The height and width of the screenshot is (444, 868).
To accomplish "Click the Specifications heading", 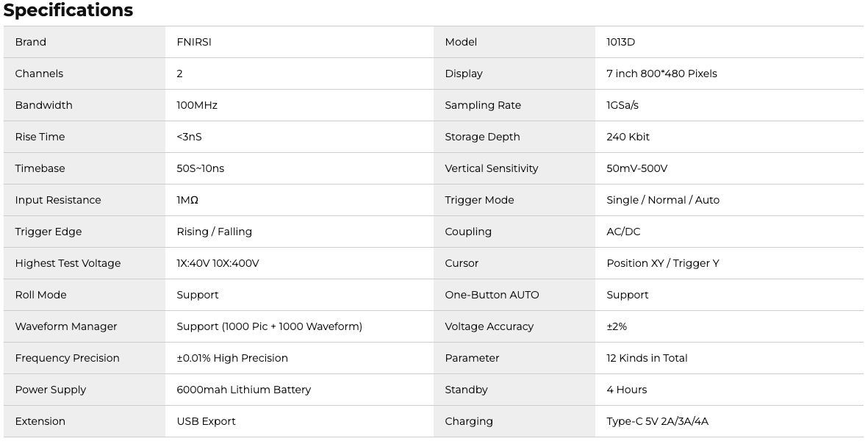I will (x=68, y=10).
